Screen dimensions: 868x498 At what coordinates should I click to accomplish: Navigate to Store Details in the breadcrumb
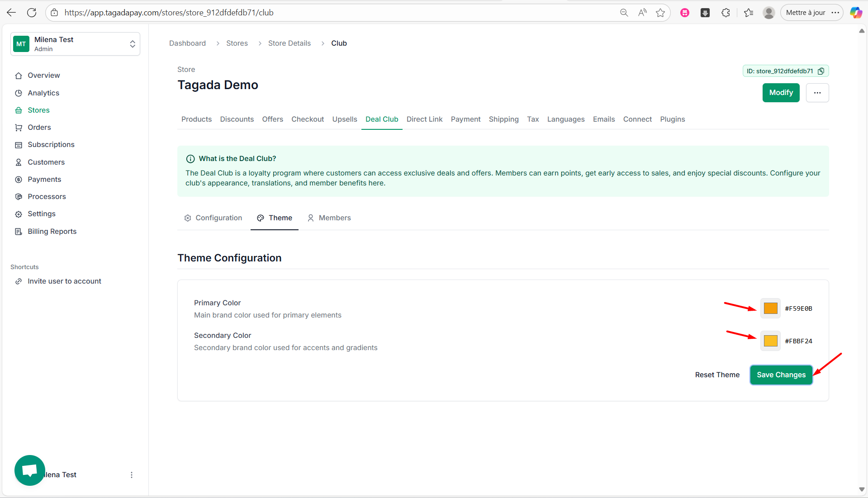tap(289, 43)
